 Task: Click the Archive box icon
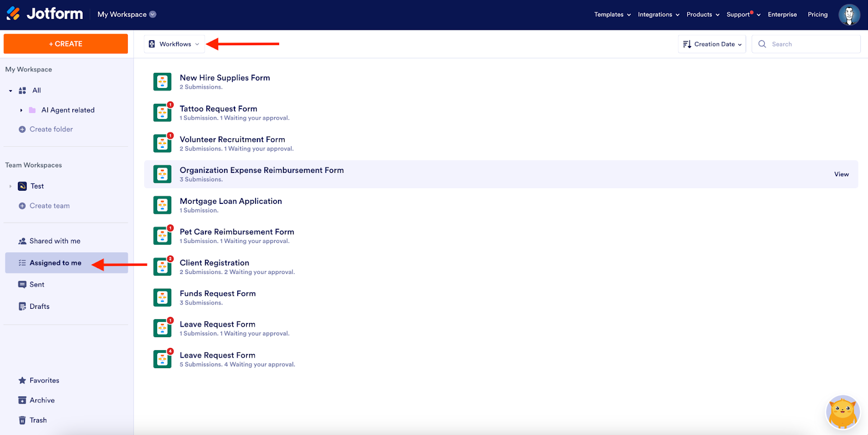tap(22, 400)
